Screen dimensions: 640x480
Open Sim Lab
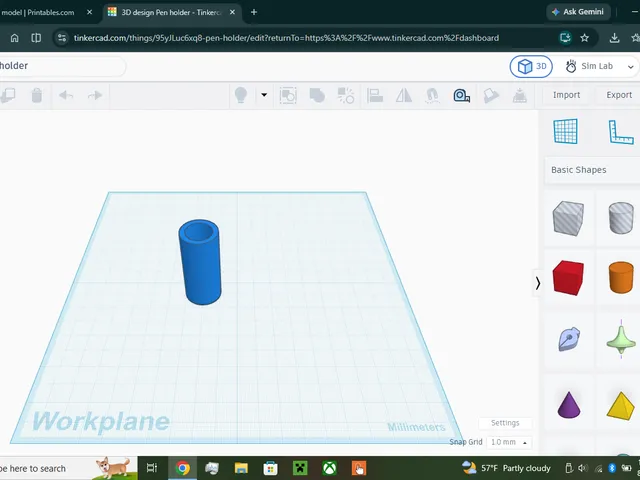click(589, 66)
